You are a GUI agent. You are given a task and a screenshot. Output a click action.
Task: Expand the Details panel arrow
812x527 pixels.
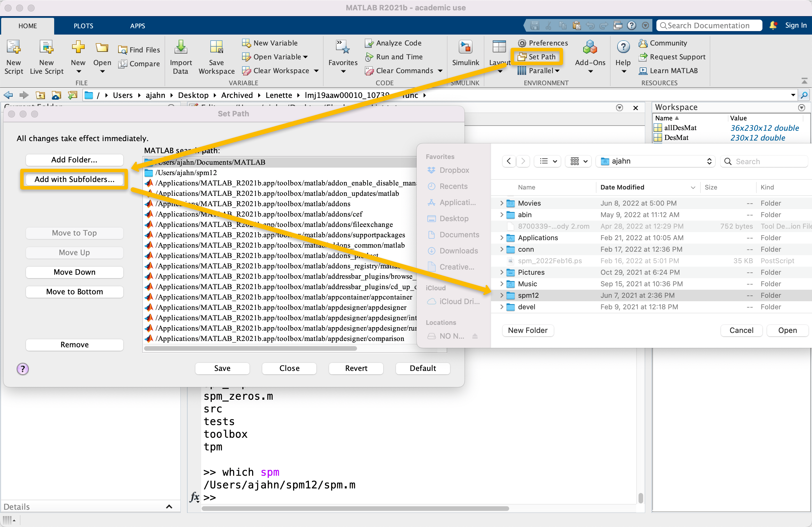pos(169,507)
